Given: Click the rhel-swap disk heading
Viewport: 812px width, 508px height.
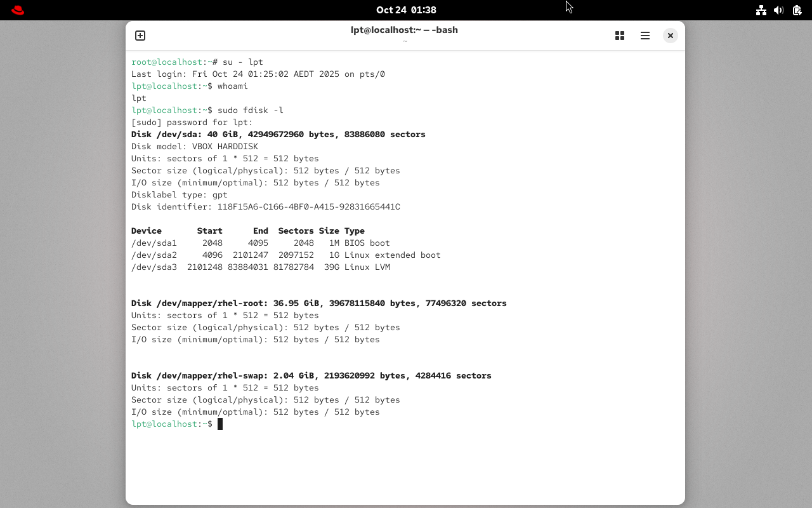Looking at the screenshot, I should [311, 376].
